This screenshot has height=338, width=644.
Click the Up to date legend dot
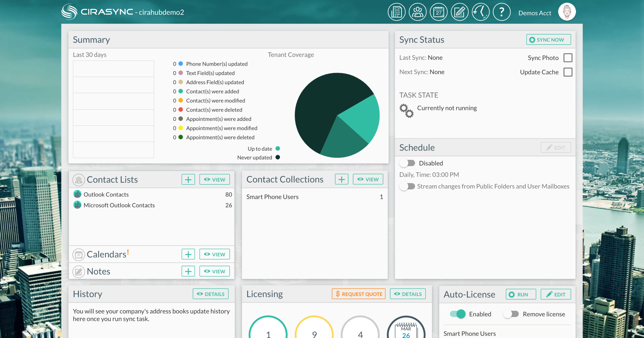[278, 149]
